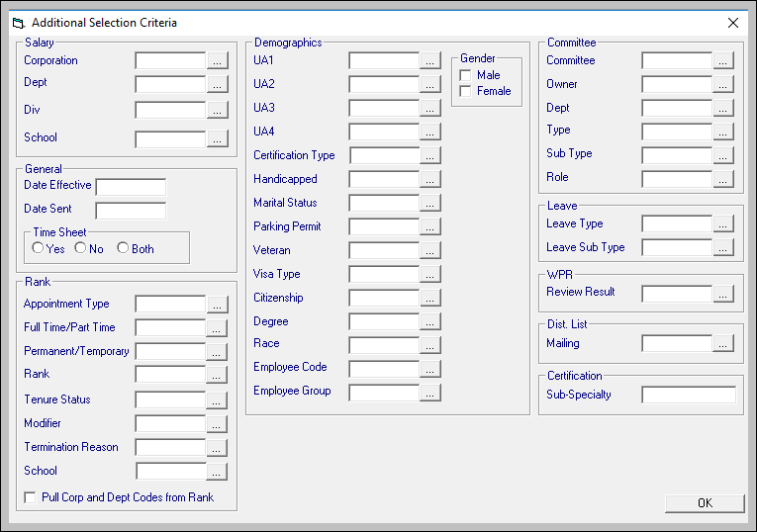The width and height of the screenshot is (757, 532).
Task: Browse Tenure Status ellipsis button
Action: [x=217, y=399]
